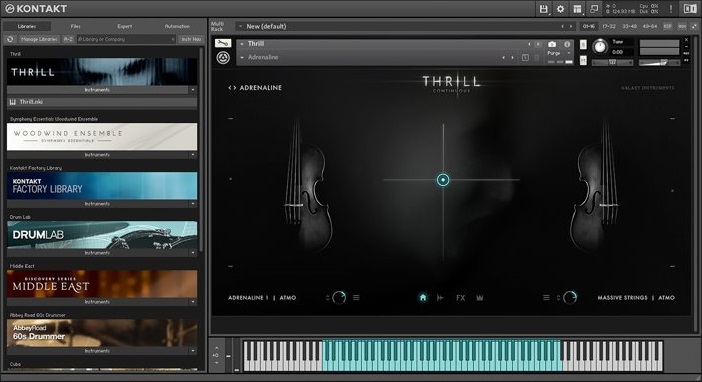Open the save/load files menu disk icon
702x382 pixels.
click(544, 9)
